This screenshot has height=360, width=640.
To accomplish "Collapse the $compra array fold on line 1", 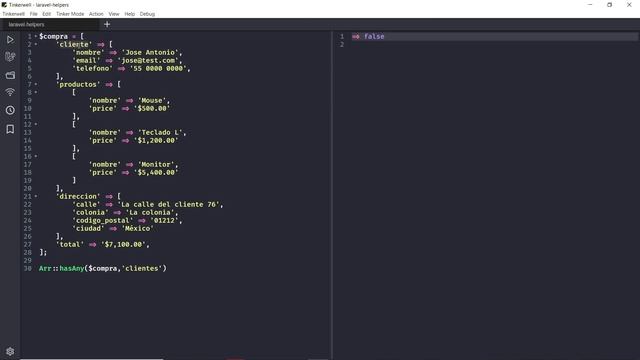I will pyautogui.click(x=36, y=36).
